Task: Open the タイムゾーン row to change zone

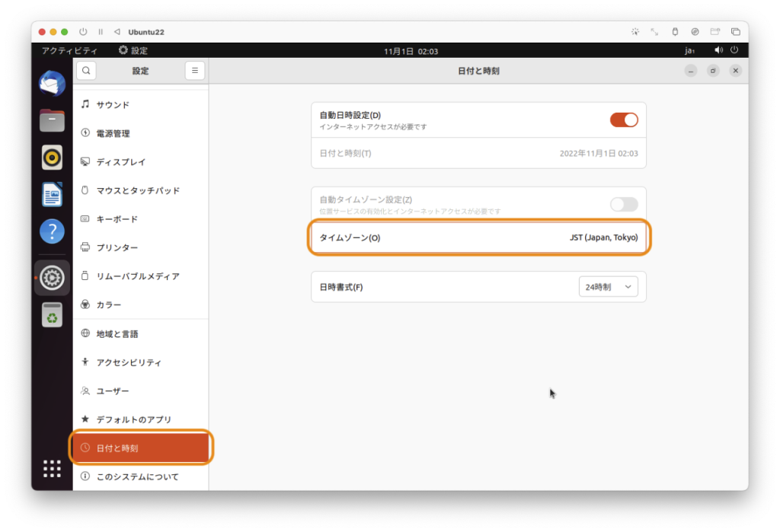Action: (478, 237)
